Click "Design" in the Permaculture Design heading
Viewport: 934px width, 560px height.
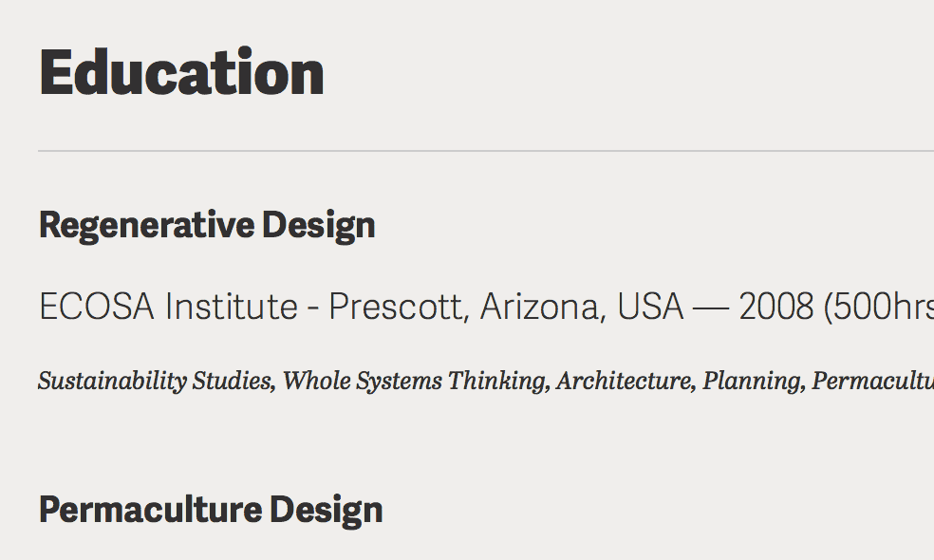coord(326,511)
